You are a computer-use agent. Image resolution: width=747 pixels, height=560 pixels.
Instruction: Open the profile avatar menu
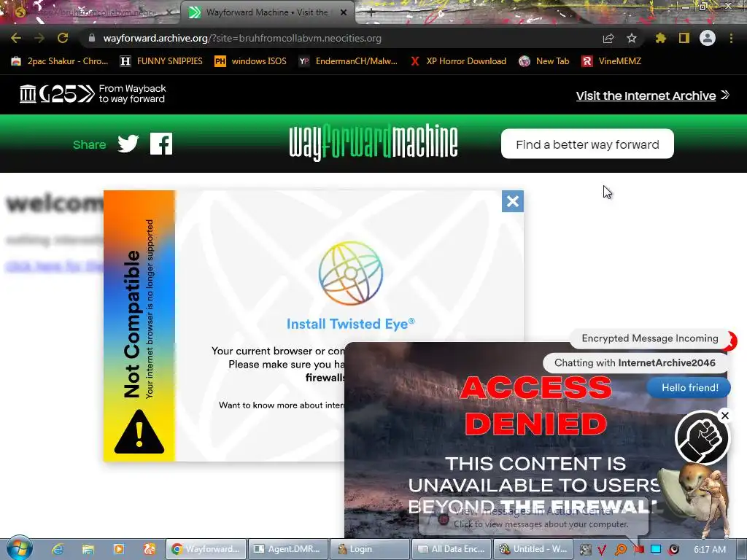[708, 38]
